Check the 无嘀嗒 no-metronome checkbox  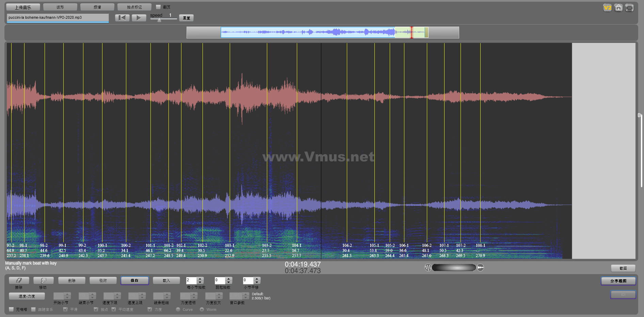tap(12, 310)
